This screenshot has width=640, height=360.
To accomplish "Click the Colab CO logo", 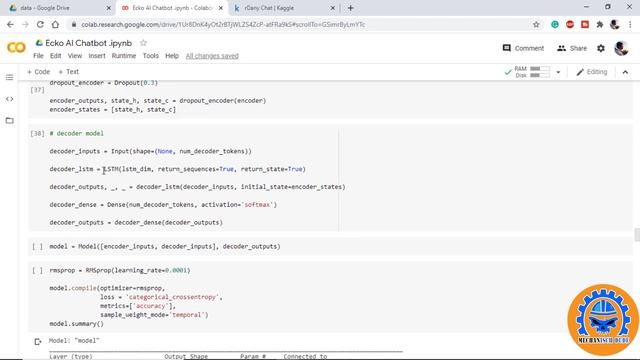I will [x=16, y=48].
